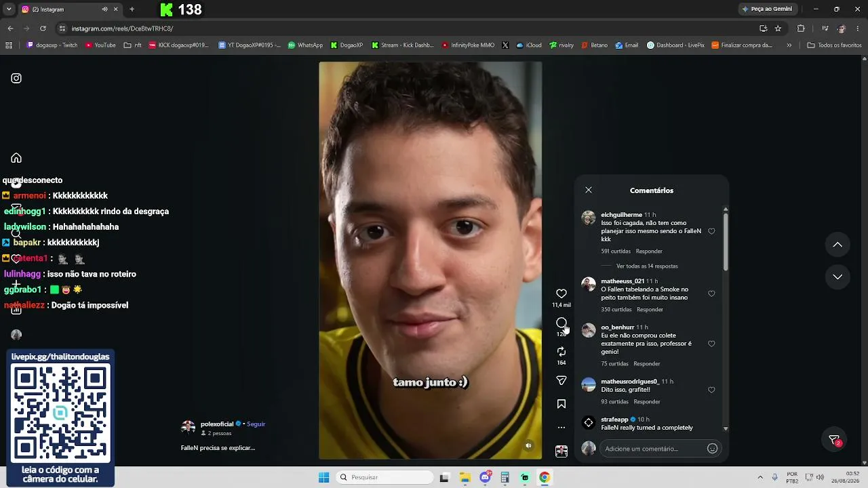Open the emoji picker in comment box
This screenshot has height=488, width=868.
(712, 448)
